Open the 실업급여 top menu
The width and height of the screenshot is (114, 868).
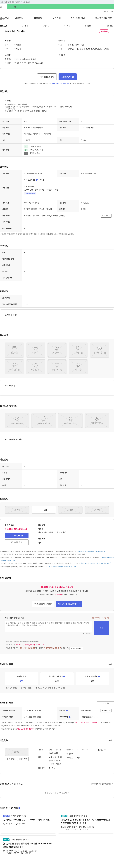[x=57, y=18]
